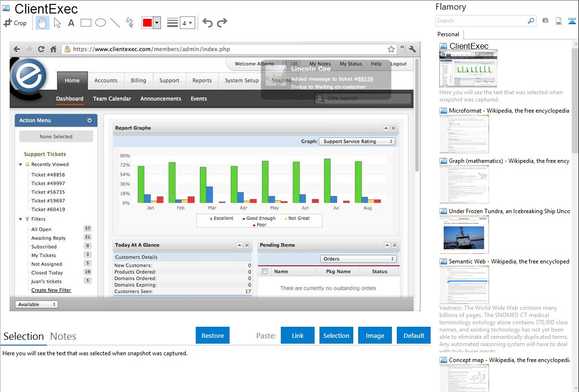579x392 pixels.
Task: Open the Personal tab in Flamory
Action: [449, 34]
